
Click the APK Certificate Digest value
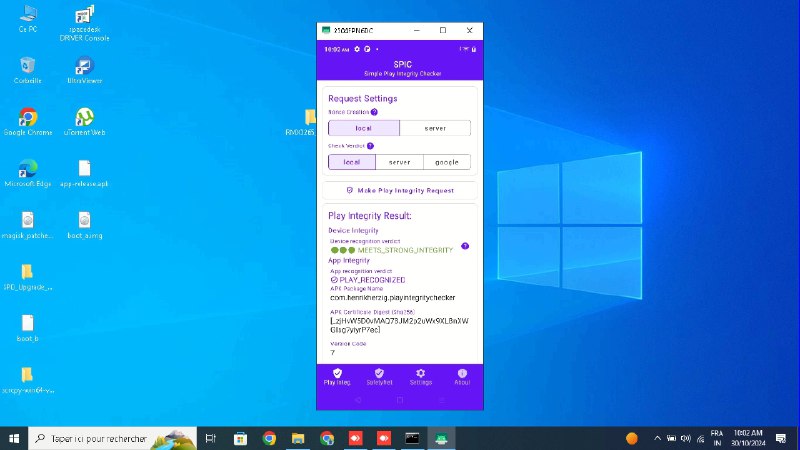[399, 326]
